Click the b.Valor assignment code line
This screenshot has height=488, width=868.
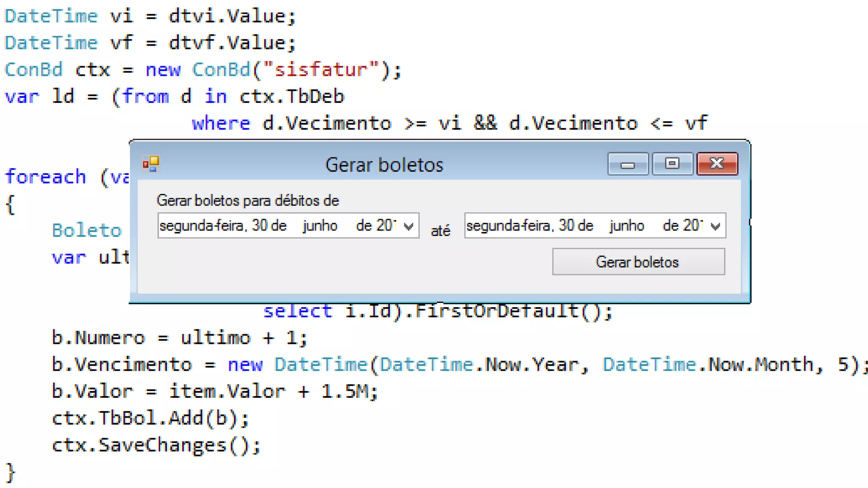pyautogui.click(x=214, y=391)
